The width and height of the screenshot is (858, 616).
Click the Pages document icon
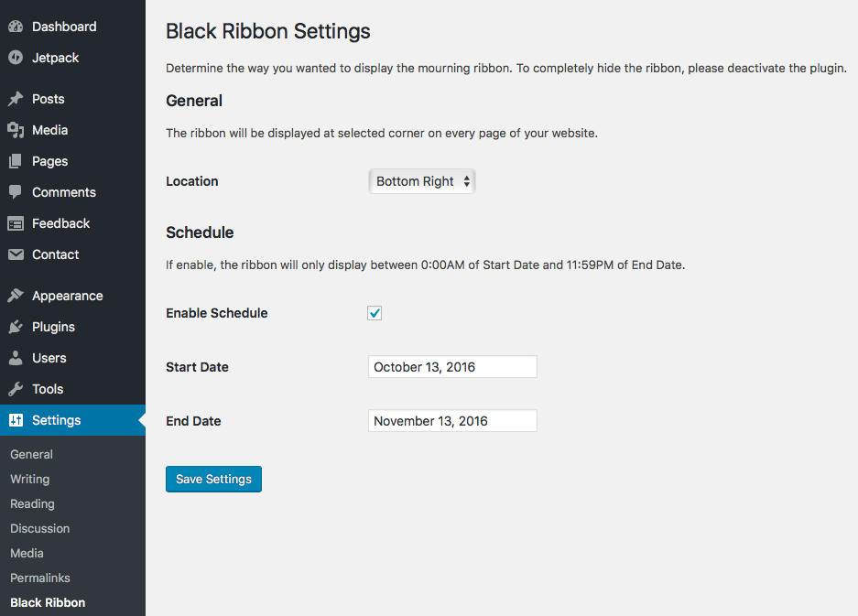click(x=16, y=161)
